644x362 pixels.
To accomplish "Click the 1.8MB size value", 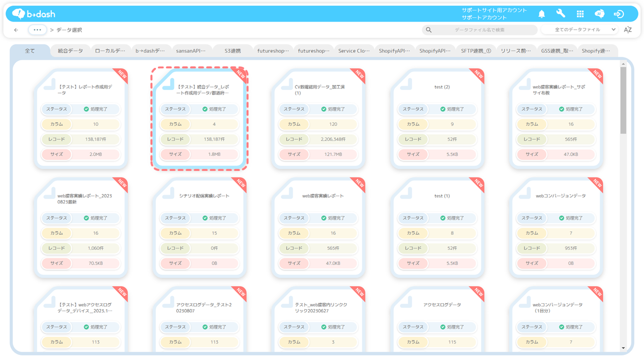I will 214,154.
